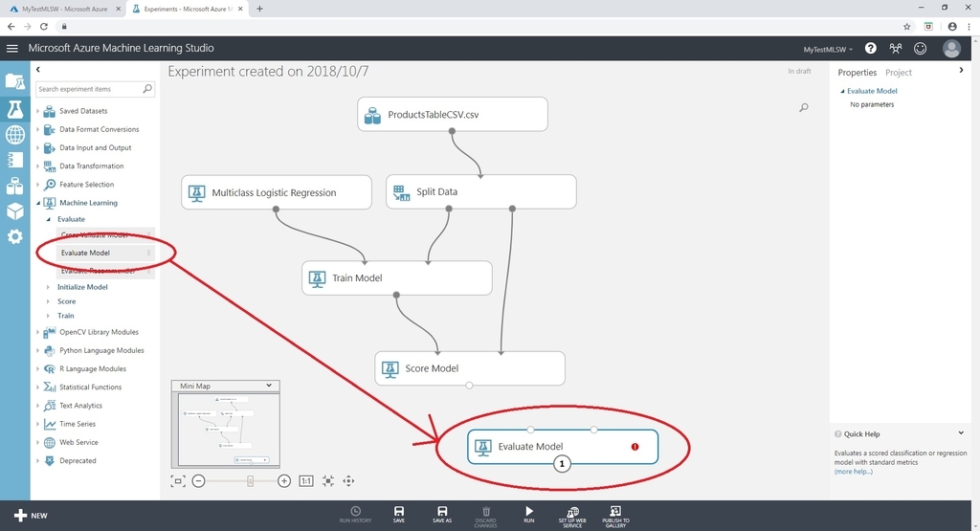Click the Save As toolbar button
The width and height of the screenshot is (980, 531).
pyautogui.click(x=442, y=515)
